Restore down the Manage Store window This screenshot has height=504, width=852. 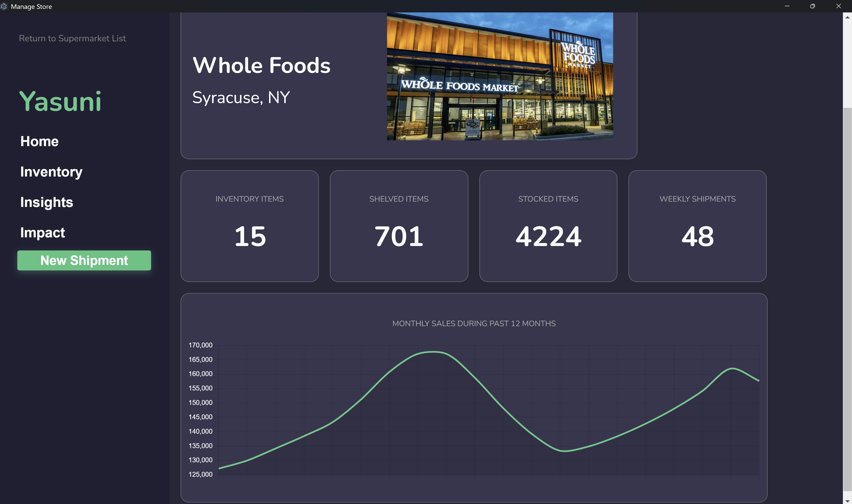(x=813, y=6)
